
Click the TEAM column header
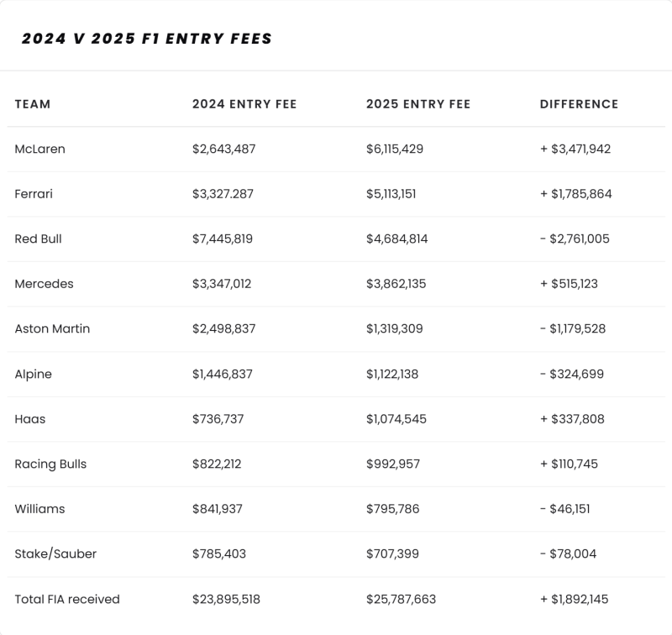33,104
